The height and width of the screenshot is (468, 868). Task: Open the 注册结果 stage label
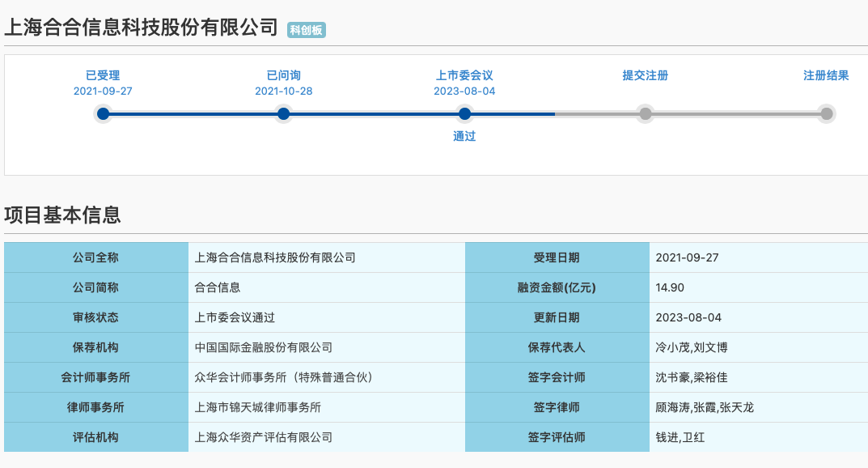(826, 75)
